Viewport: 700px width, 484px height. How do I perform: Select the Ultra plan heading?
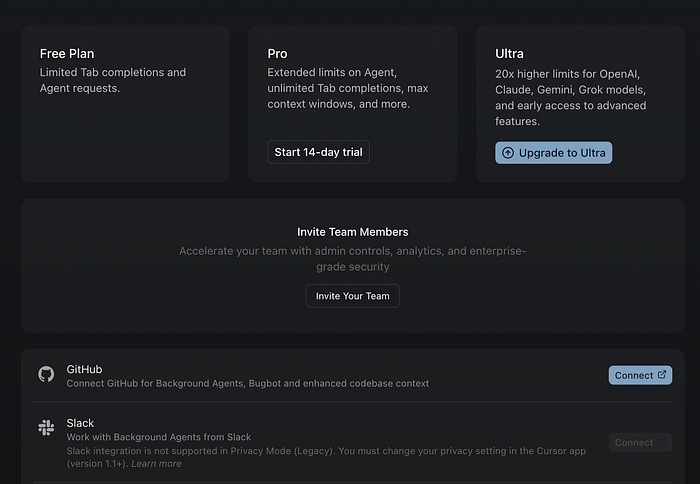pyautogui.click(x=509, y=54)
